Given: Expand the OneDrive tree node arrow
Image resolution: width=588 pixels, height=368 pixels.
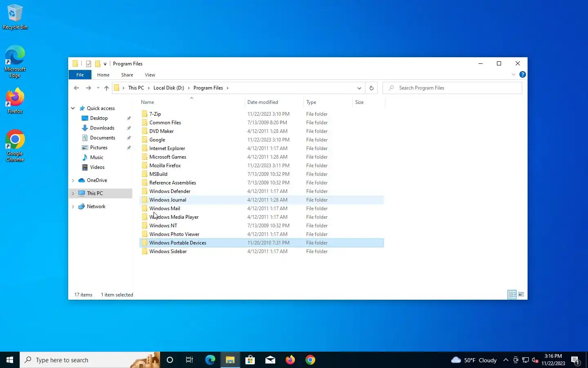Looking at the screenshot, I should (x=73, y=180).
